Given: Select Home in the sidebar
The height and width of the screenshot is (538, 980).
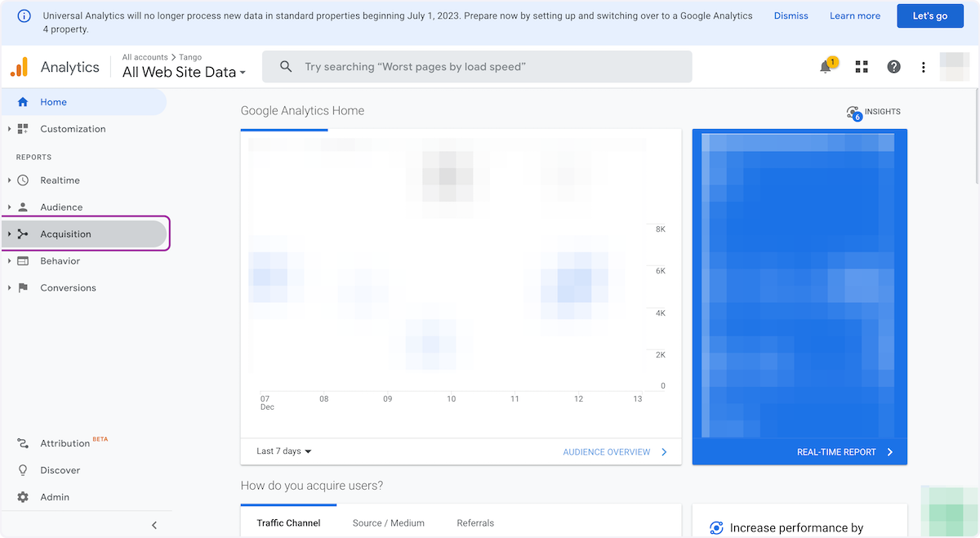Looking at the screenshot, I should click(83, 102).
